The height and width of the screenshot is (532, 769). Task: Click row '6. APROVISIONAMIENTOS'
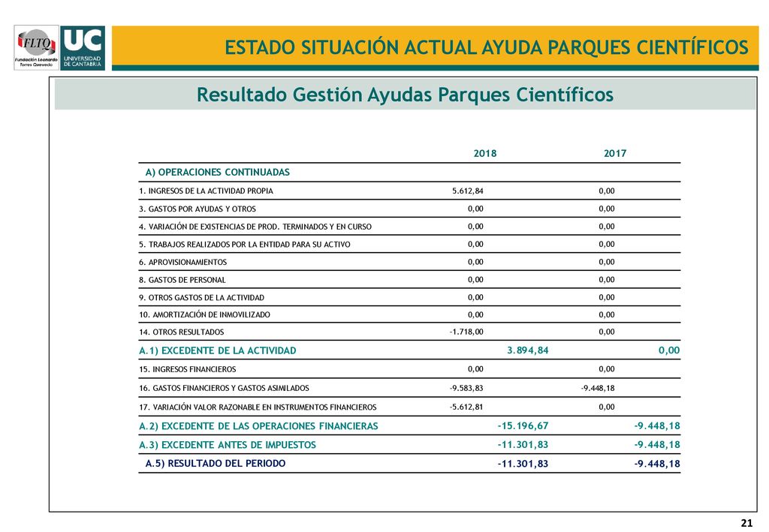coord(409,262)
